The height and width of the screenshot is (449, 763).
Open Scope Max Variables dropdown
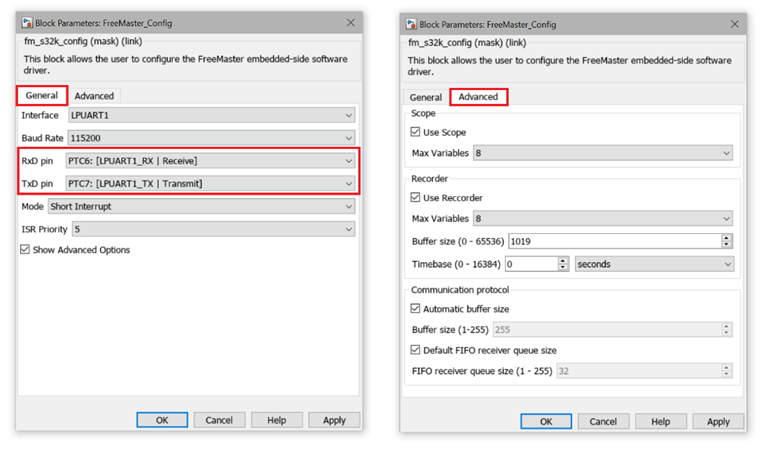[x=603, y=153]
